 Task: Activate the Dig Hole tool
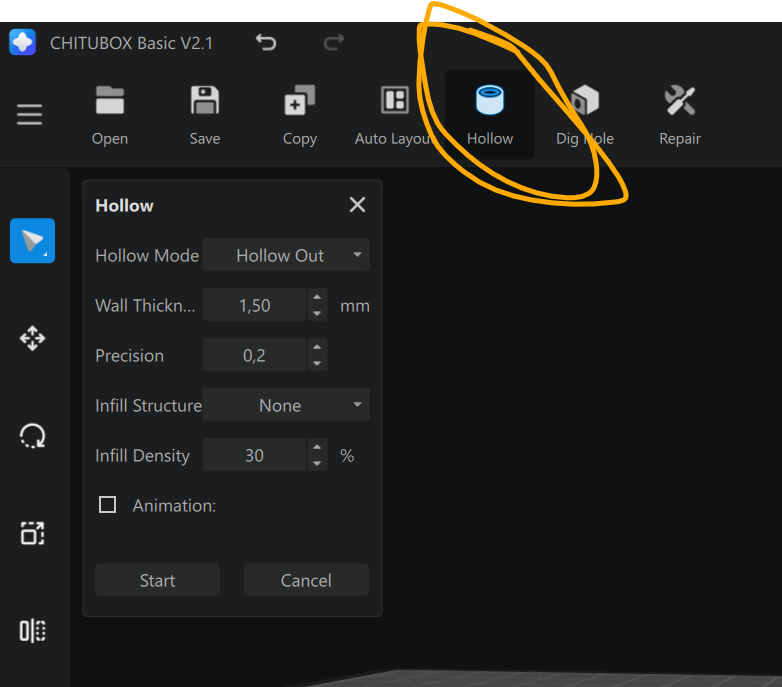click(585, 116)
